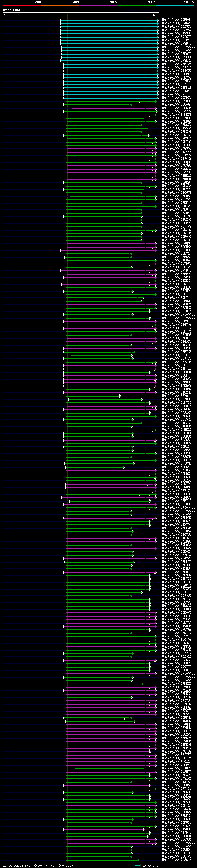The image size is (197, 868).
Task: Click the green alignment bar for UniRef100_A9SW01
Action: (111, 101)
